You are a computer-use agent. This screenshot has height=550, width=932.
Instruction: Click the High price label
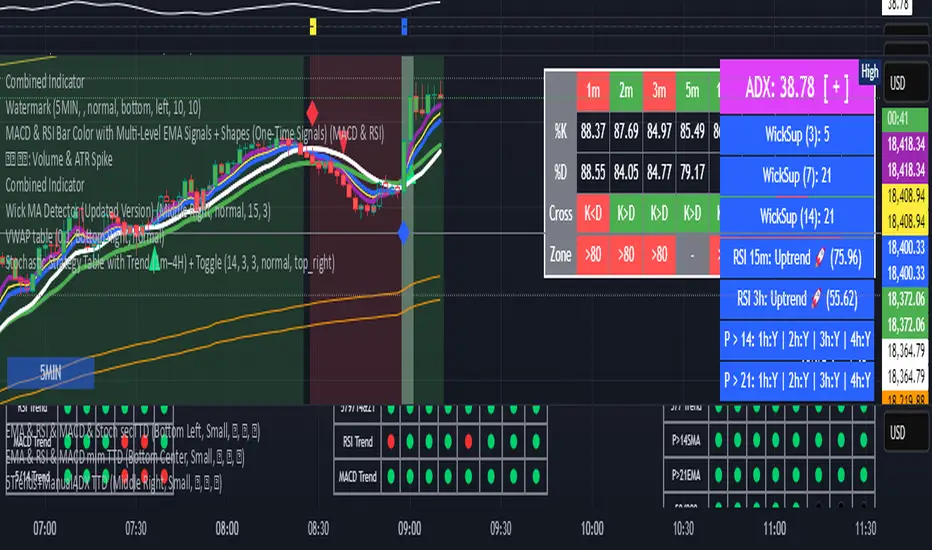tap(869, 73)
